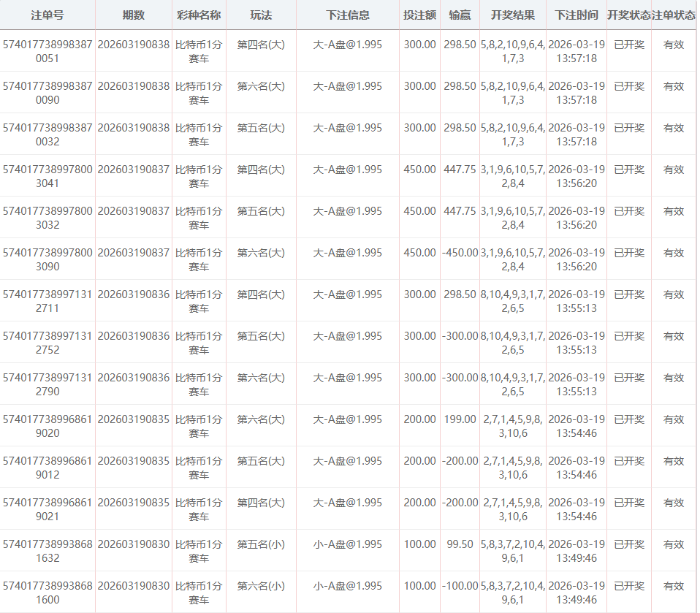Click the 玩法 column header
700x613 pixels.
pos(261,15)
